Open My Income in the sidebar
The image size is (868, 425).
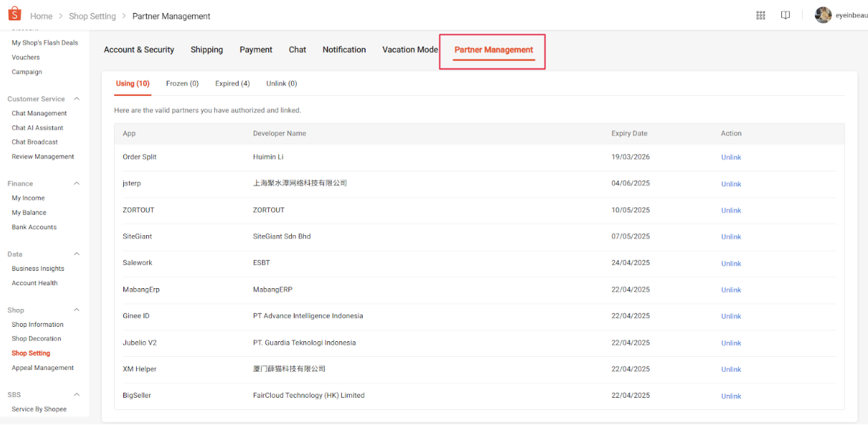pos(29,198)
